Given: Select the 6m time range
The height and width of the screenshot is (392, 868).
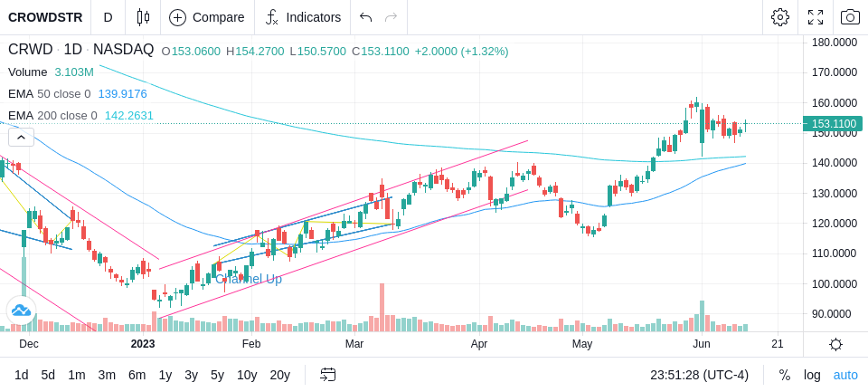Looking at the screenshot, I should click(137, 376).
